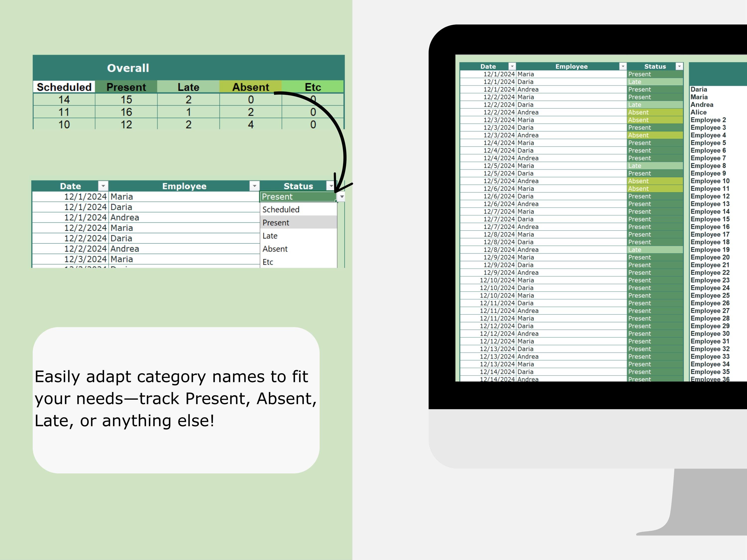The image size is (747, 560).
Task: Select the Employee header in the monitor table
Action: click(x=571, y=66)
